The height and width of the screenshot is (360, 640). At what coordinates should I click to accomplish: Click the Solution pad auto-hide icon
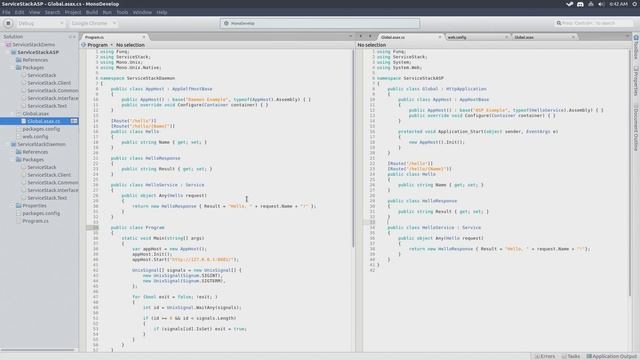[x=70, y=37]
